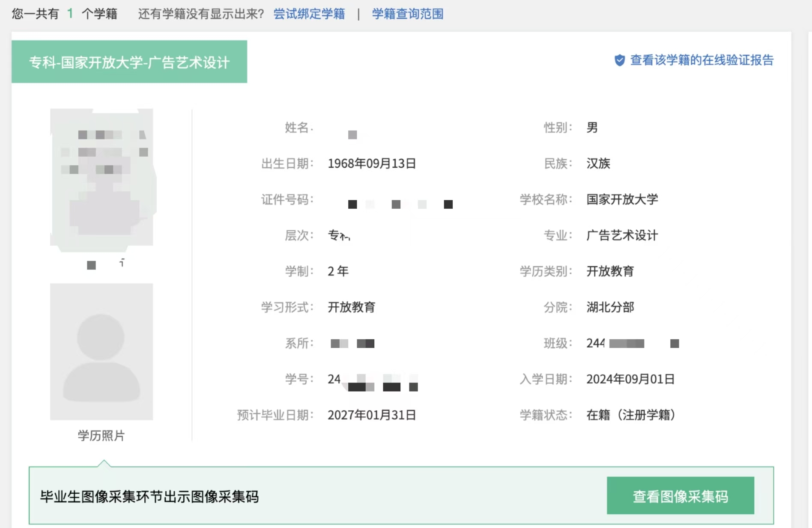812x528 pixels.
Task: Click the 学历类别 field label
Action: point(546,271)
